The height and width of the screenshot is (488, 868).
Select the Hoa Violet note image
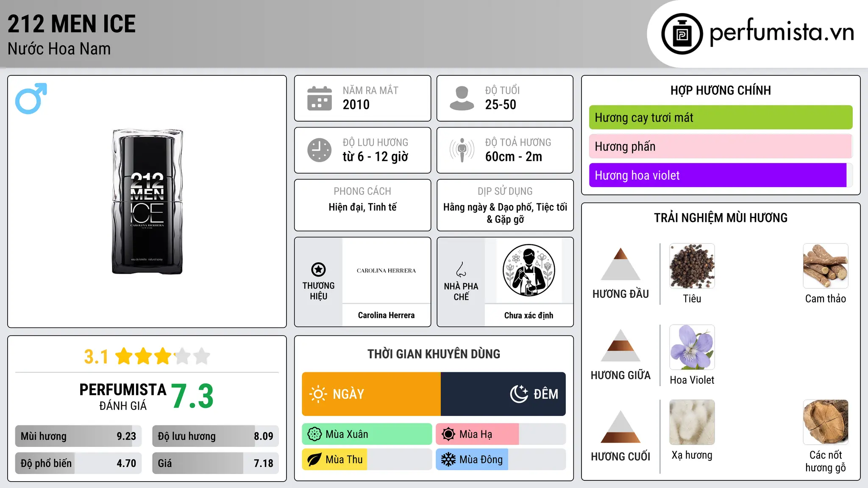(692, 347)
